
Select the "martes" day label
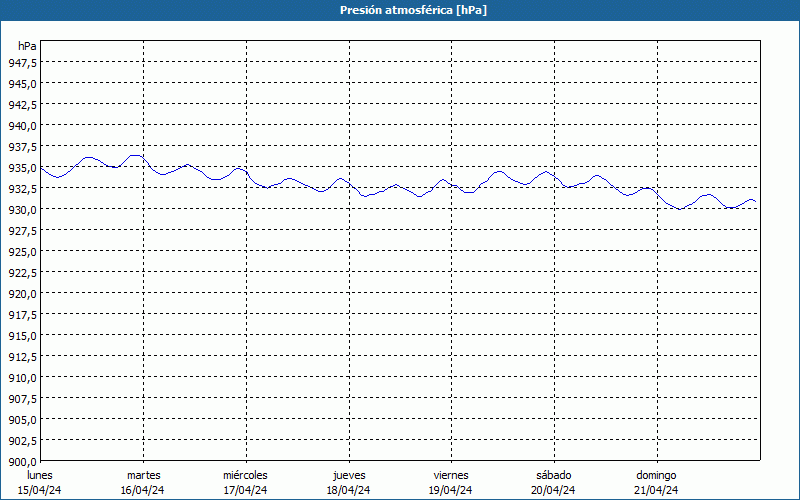pyautogui.click(x=143, y=474)
